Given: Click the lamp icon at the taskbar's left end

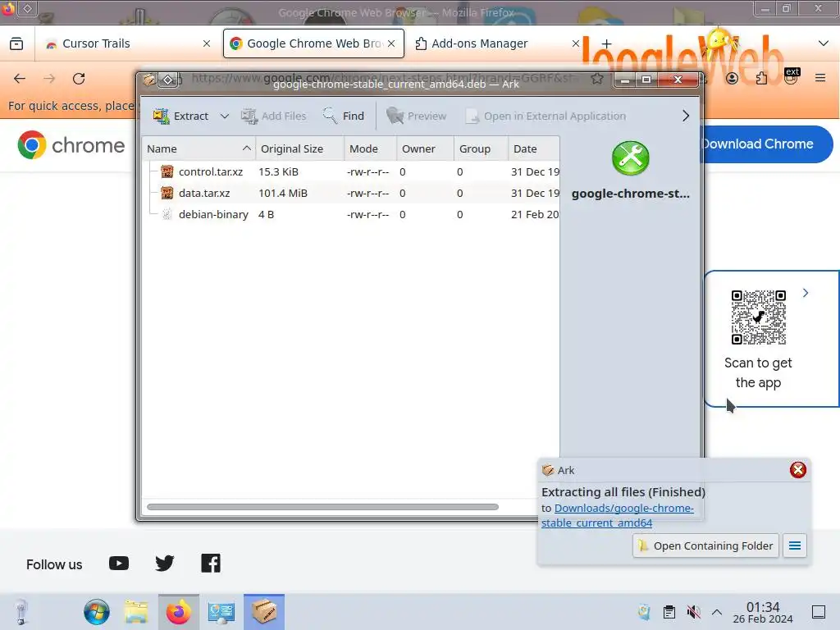Looking at the screenshot, I should (21, 612).
